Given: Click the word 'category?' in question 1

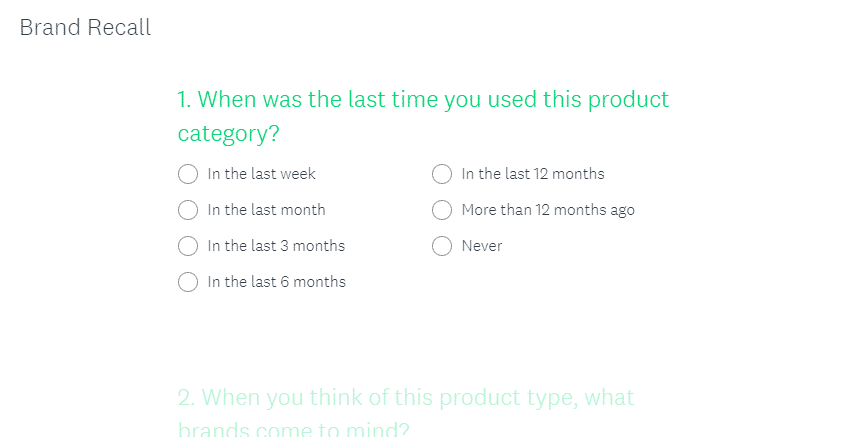Looking at the screenshot, I should click(228, 134).
